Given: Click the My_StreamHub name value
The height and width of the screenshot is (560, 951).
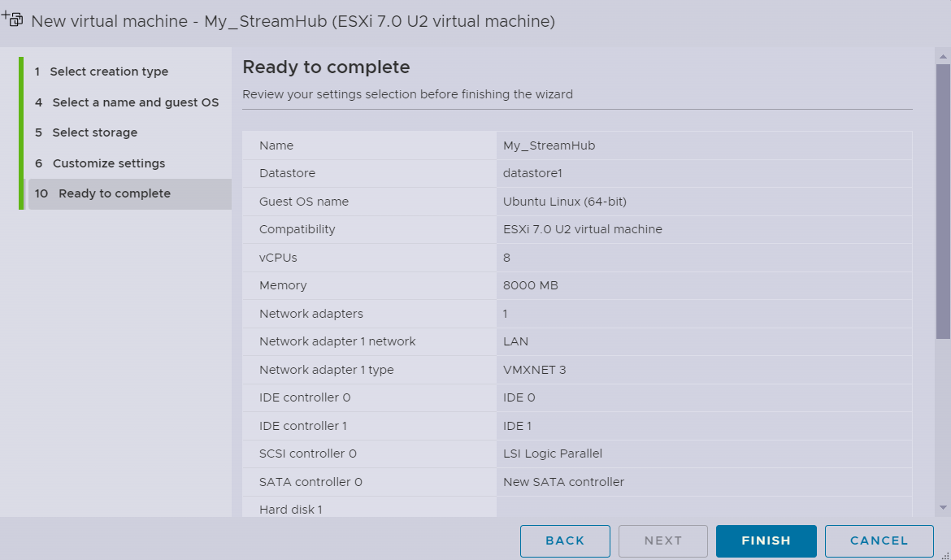Looking at the screenshot, I should (549, 145).
